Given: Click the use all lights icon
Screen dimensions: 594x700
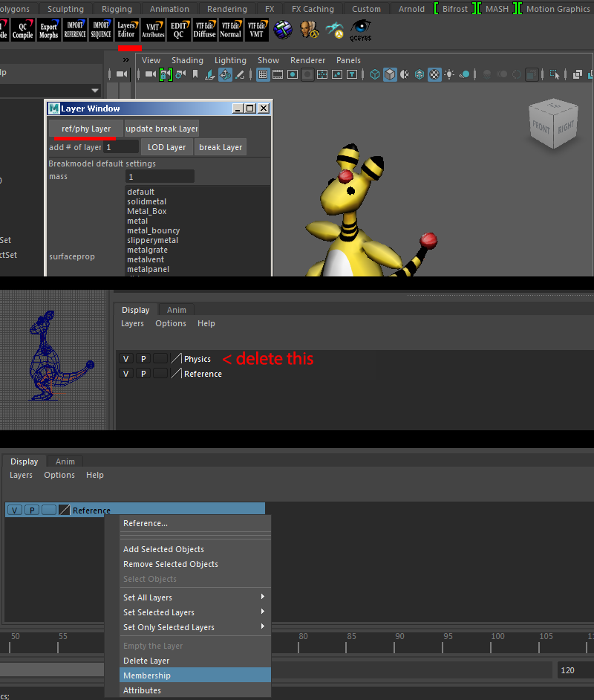Looking at the screenshot, I should 449,74.
